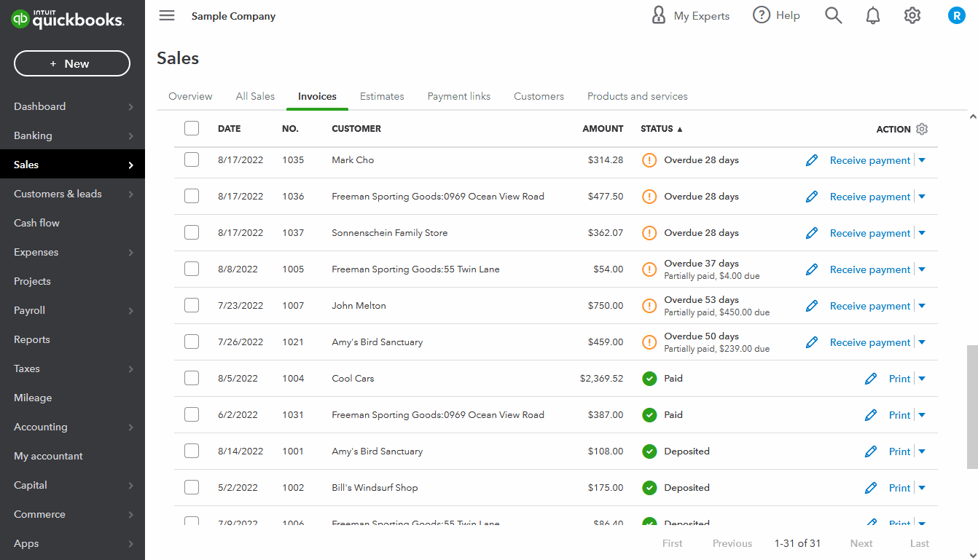Click pencil icon for invoice 1036
The image size is (978, 560).
(812, 197)
